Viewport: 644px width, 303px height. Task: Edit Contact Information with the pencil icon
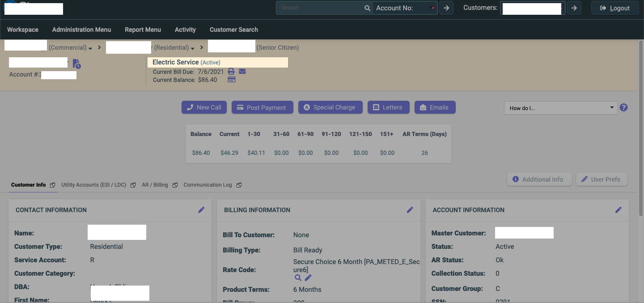201,210
